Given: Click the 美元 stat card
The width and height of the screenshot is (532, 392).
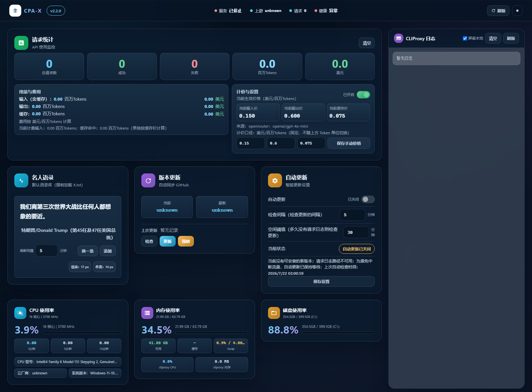Looking at the screenshot, I should (340, 66).
